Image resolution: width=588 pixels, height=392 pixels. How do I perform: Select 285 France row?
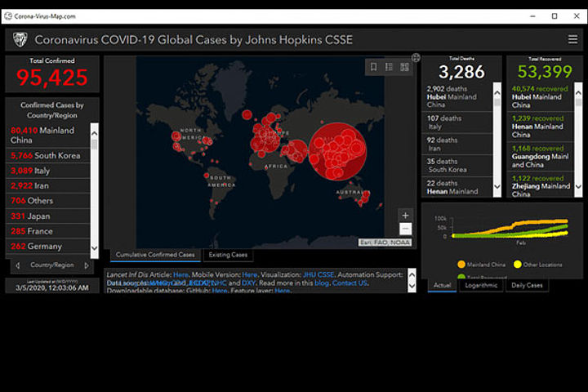click(x=48, y=231)
